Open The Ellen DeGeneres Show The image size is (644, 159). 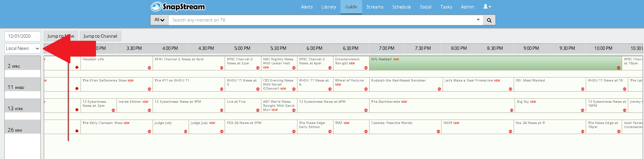[117, 84]
